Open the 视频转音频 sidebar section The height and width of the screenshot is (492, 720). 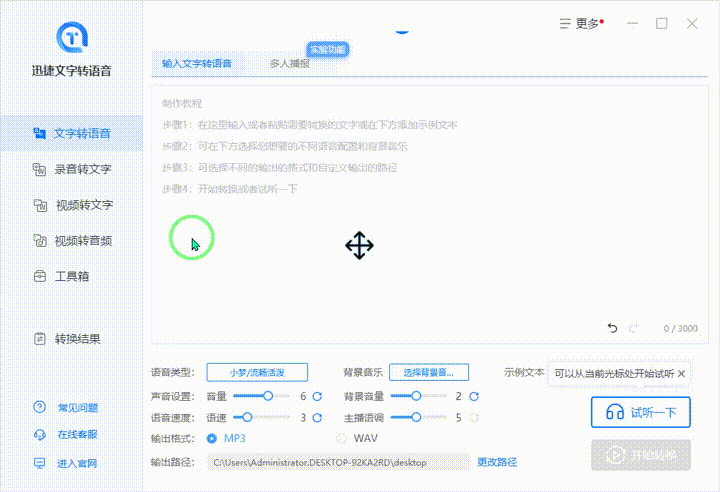tap(72, 240)
